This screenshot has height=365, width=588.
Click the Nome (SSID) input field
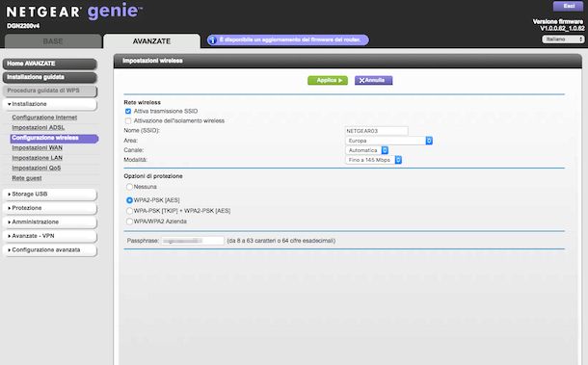tap(377, 131)
